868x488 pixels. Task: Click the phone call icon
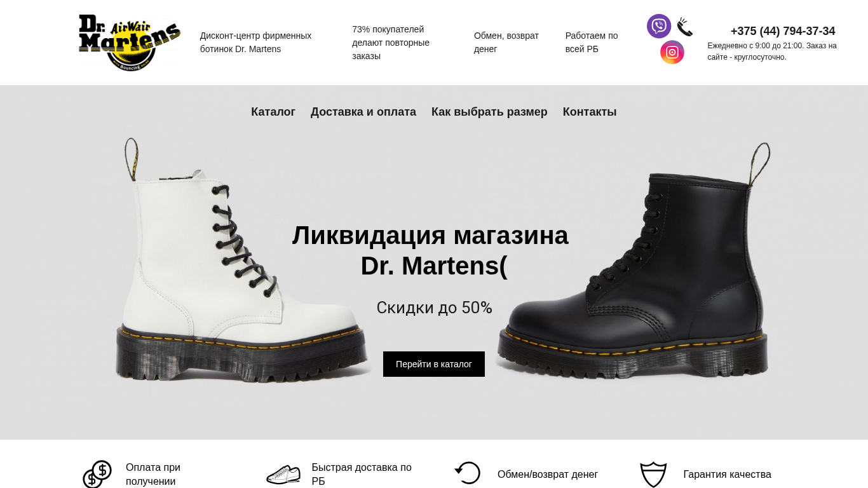[684, 27]
